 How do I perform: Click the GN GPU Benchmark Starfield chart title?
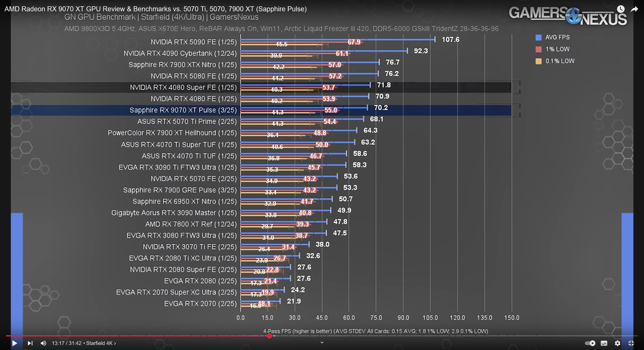[x=161, y=17]
